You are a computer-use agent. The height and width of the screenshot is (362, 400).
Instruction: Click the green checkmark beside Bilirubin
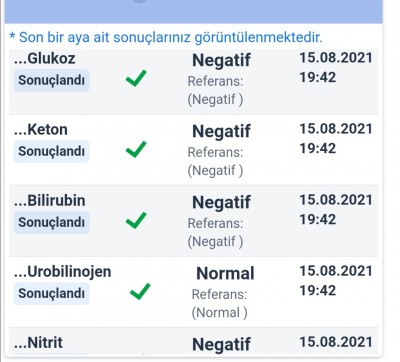(136, 220)
